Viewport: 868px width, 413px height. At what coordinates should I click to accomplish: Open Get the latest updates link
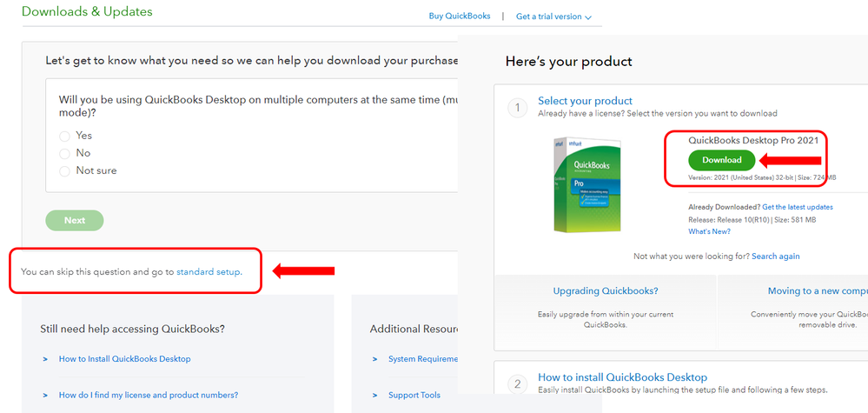798,207
